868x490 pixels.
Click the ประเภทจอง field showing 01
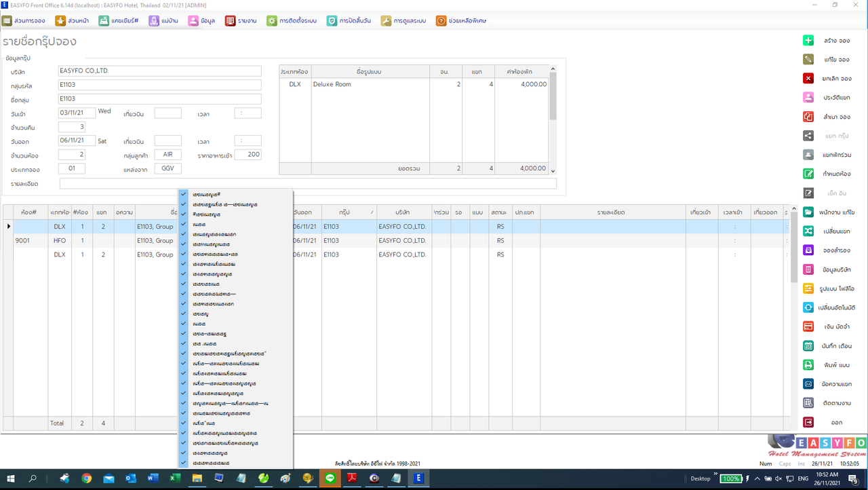[x=72, y=168]
